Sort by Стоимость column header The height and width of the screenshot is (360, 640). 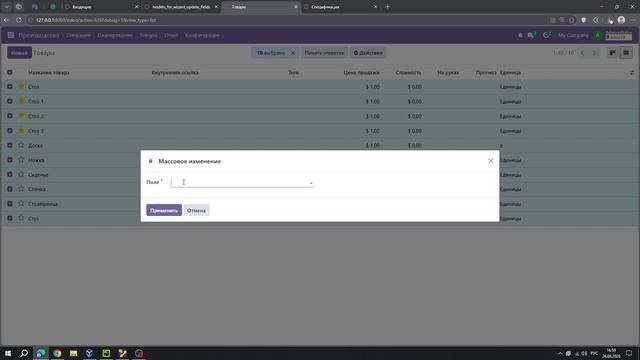408,73
